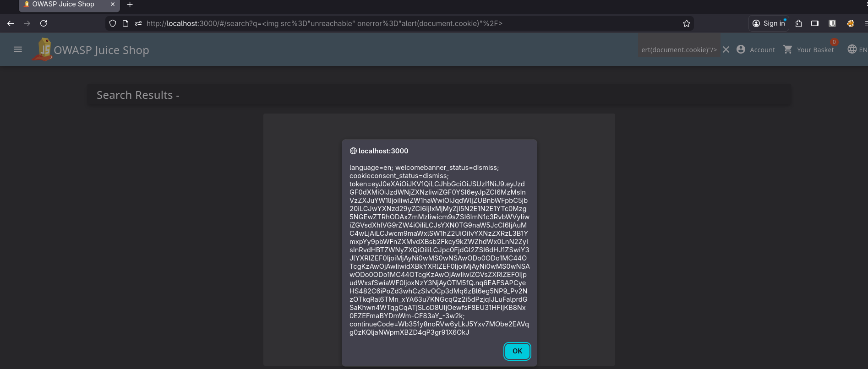Click the Juice Shop search input field
The width and height of the screenshot is (868, 369).
click(x=679, y=49)
